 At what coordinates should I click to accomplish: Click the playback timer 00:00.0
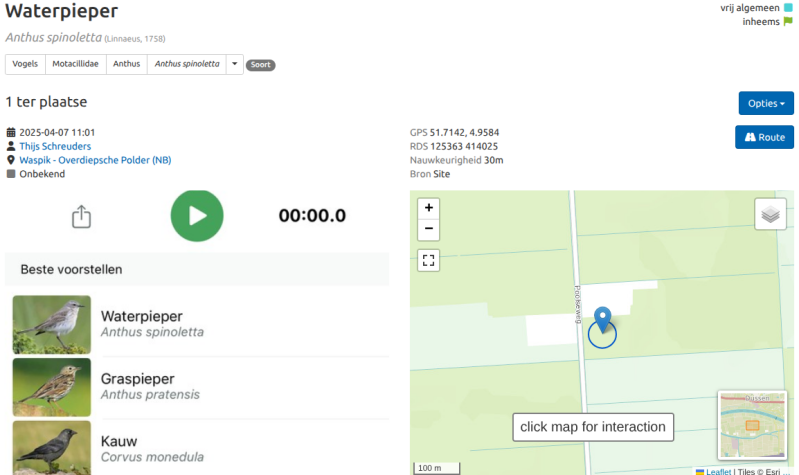312,216
